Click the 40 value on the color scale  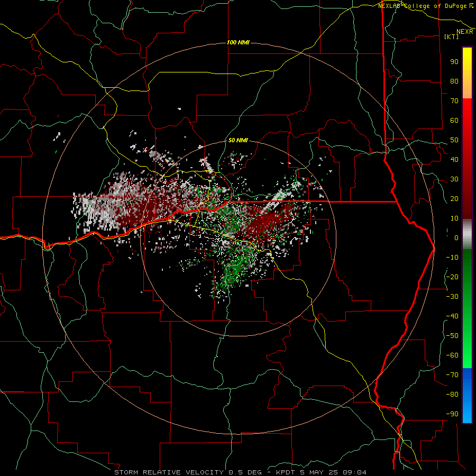click(x=454, y=159)
